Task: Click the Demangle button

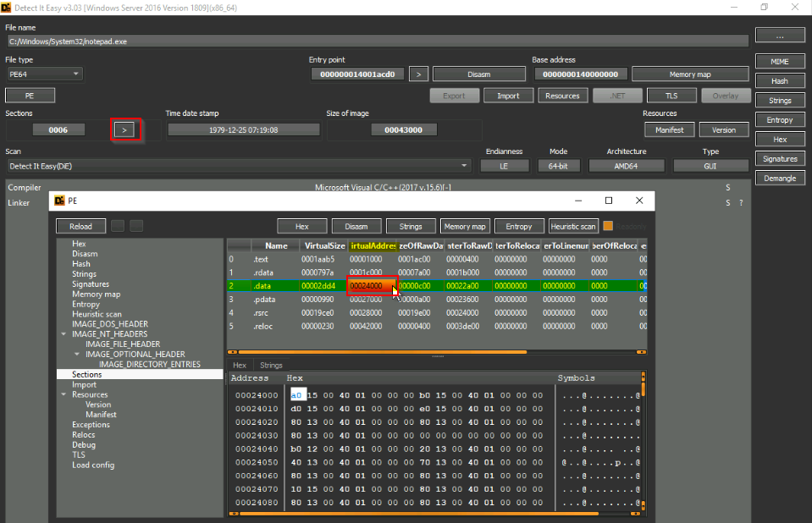Action: (780, 178)
